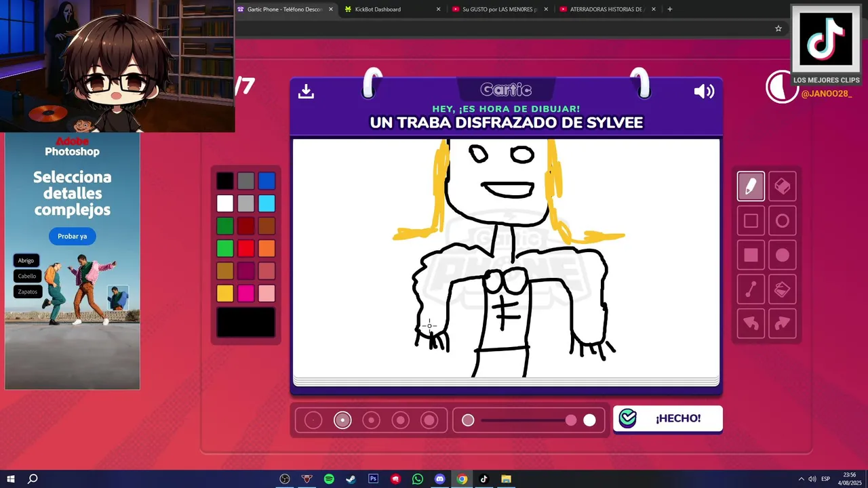Select the largest brush size
The height and width of the screenshot is (488, 868).
click(x=429, y=420)
